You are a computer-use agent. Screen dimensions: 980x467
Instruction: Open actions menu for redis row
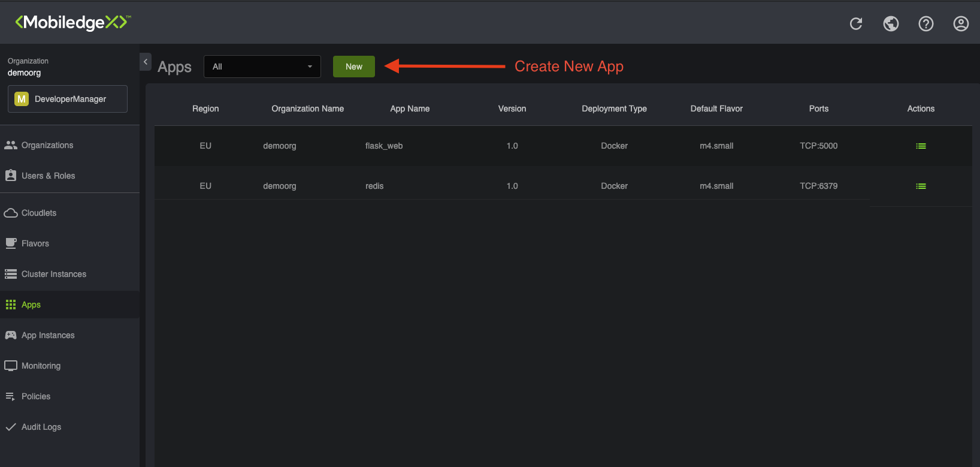click(921, 186)
